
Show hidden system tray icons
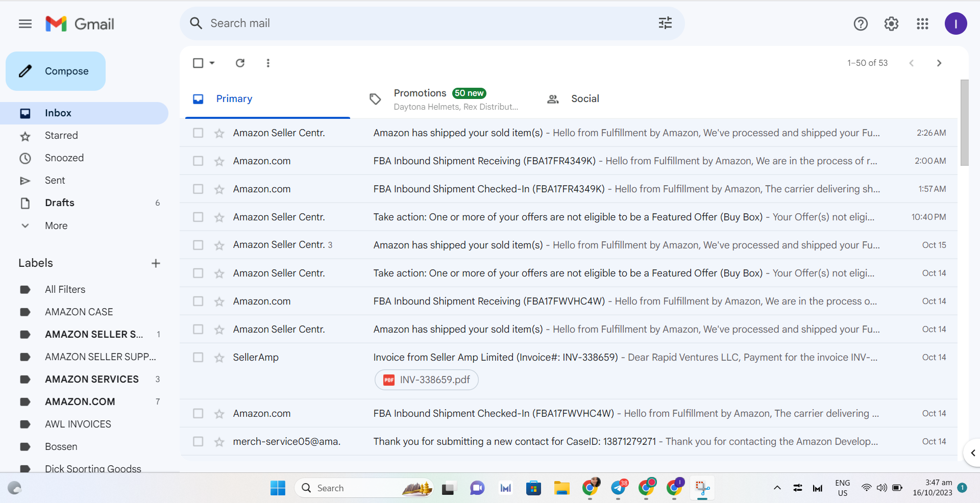click(x=777, y=488)
